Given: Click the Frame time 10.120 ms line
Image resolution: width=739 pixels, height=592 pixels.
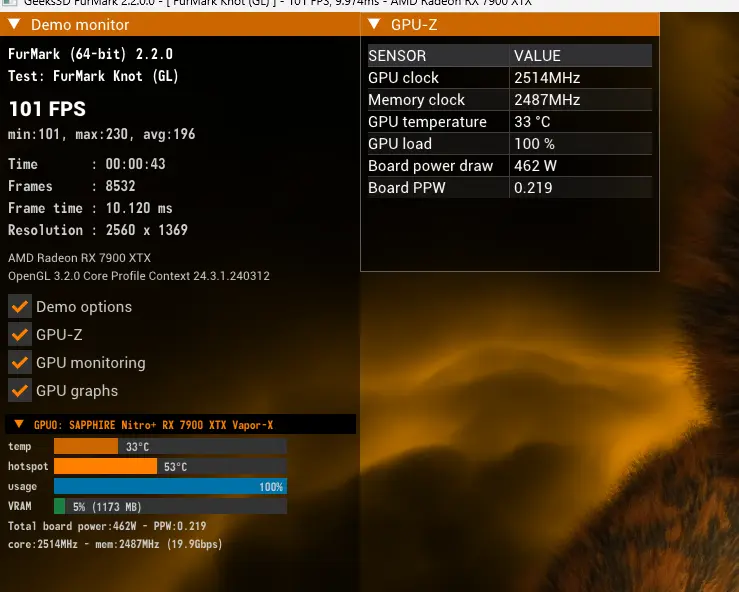Looking at the screenshot, I should [x=90, y=208].
